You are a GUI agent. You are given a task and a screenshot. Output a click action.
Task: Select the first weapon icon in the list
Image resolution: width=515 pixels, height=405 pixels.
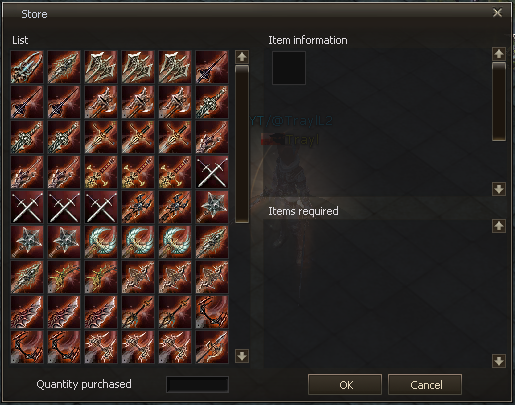click(x=27, y=67)
